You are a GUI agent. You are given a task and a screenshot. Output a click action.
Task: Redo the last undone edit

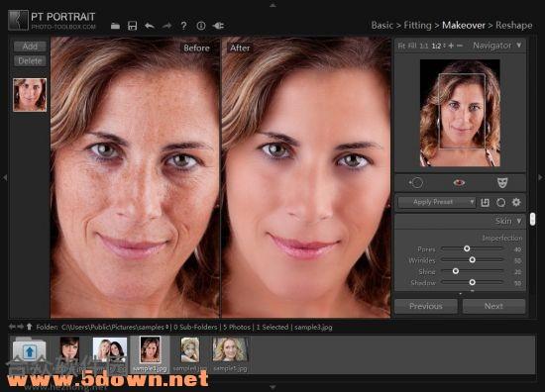(166, 26)
